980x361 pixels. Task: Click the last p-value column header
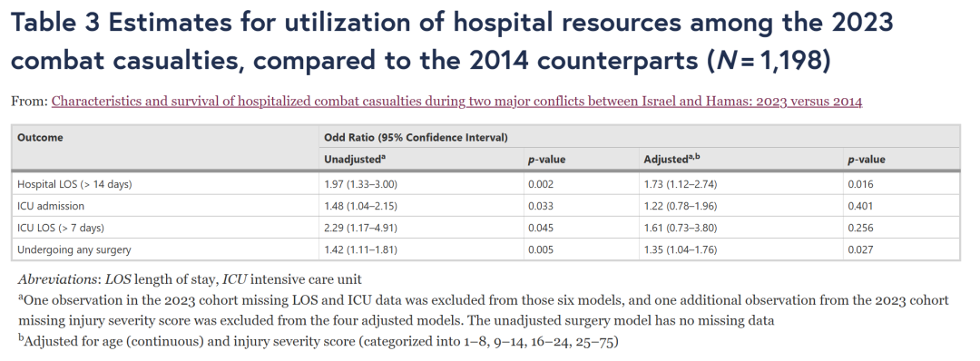pyautogui.click(x=867, y=160)
